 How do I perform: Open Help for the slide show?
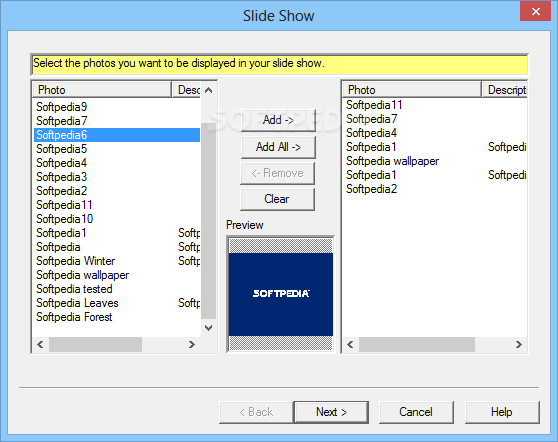click(x=502, y=412)
